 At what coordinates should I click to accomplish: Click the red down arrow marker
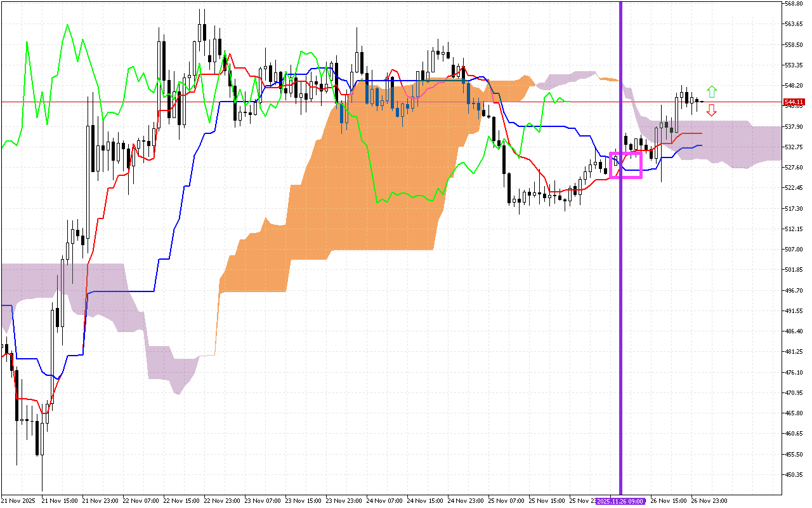(x=712, y=110)
